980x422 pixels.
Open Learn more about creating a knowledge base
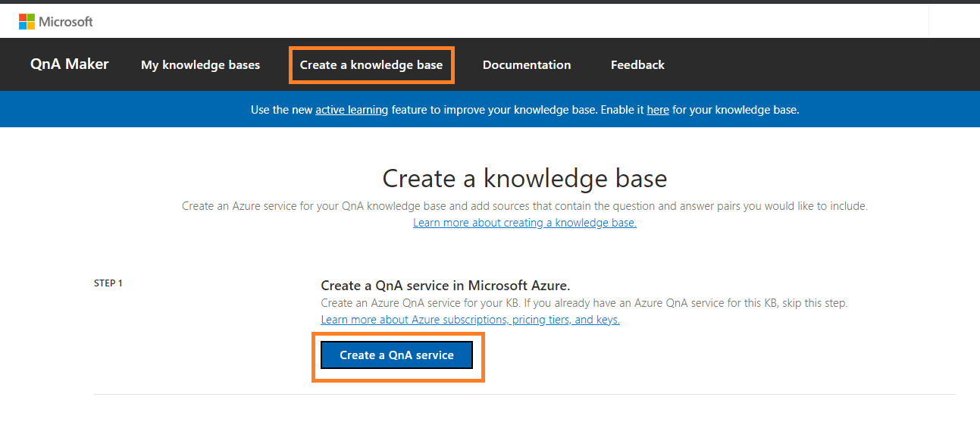(x=524, y=223)
